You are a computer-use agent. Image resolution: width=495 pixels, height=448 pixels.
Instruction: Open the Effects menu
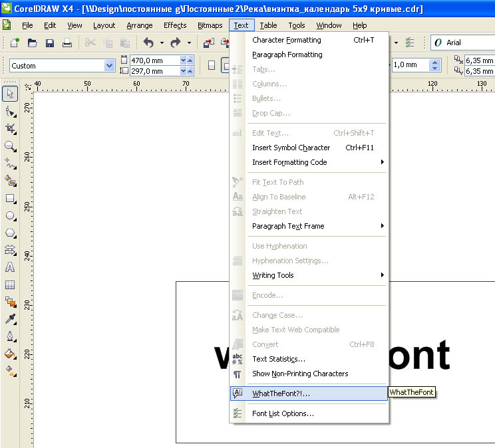tap(175, 25)
